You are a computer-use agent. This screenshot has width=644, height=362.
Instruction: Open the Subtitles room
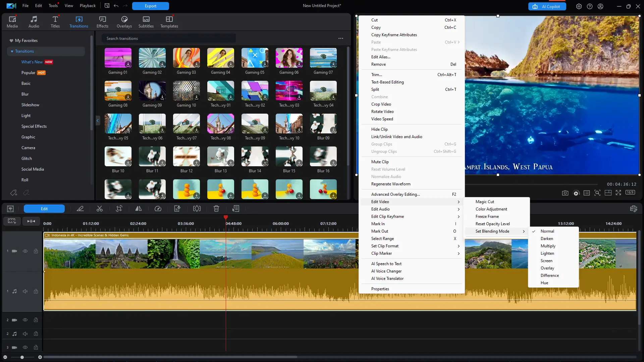[146, 22]
